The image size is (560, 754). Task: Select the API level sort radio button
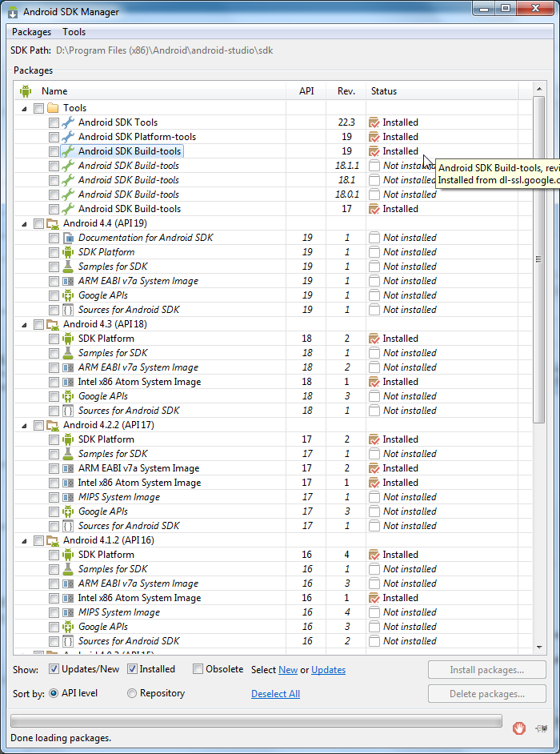click(x=54, y=693)
